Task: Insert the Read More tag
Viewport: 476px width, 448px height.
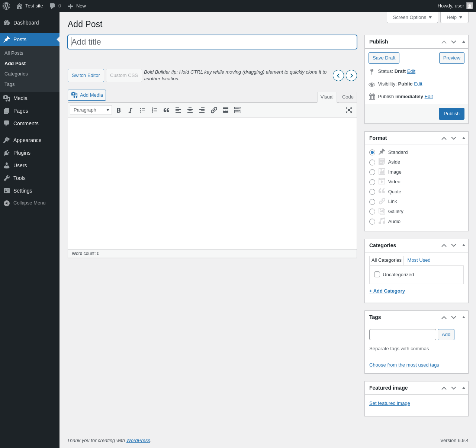Action: pyautogui.click(x=226, y=110)
